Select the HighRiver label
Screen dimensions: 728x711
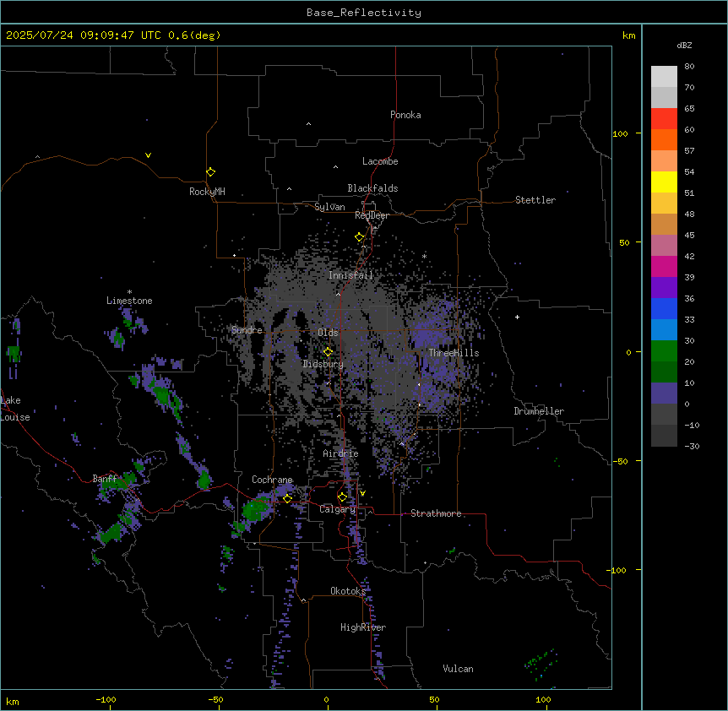(x=363, y=627)
